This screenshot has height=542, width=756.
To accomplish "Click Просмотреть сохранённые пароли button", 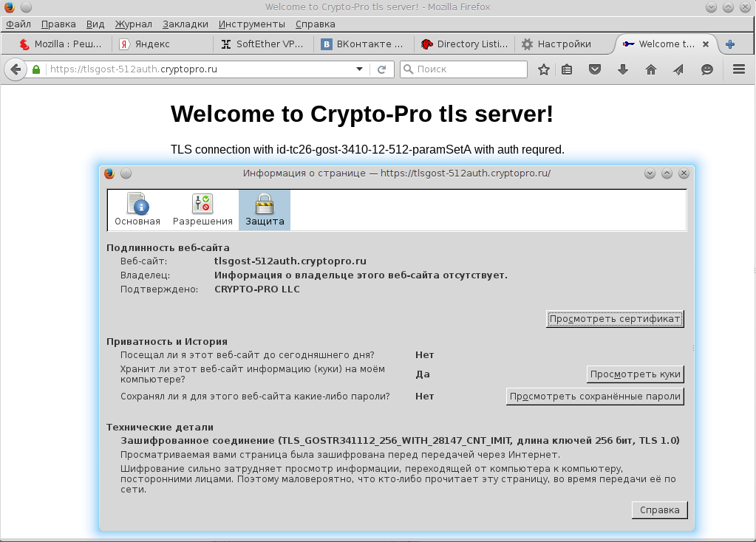I will point(595,397).
